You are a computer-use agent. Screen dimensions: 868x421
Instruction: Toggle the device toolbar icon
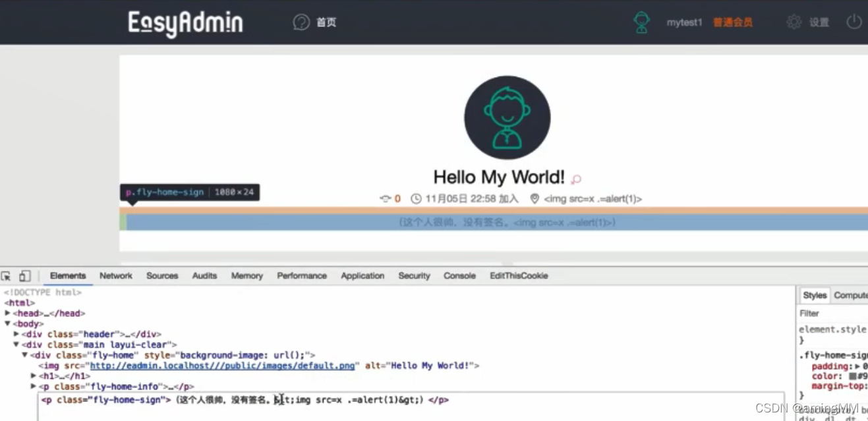(24, 276)
